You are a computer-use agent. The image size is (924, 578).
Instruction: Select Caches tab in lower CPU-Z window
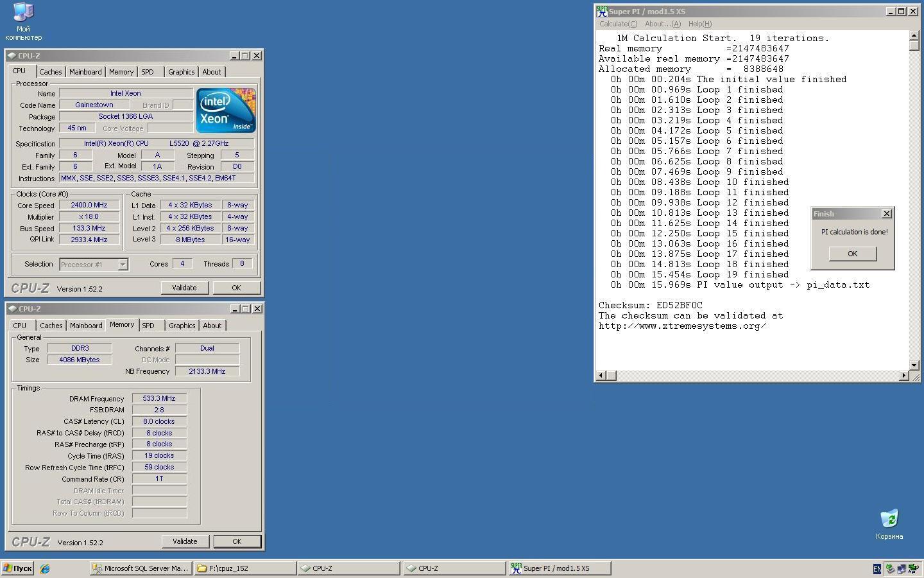(51, 326)
